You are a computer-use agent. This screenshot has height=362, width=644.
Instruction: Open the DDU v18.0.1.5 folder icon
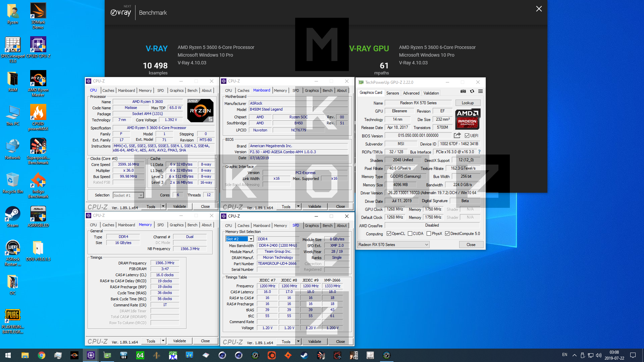[x=38, y=250]
